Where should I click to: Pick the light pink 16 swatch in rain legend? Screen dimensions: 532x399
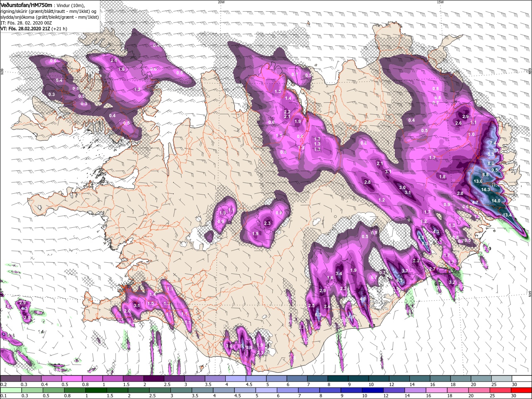436,390
